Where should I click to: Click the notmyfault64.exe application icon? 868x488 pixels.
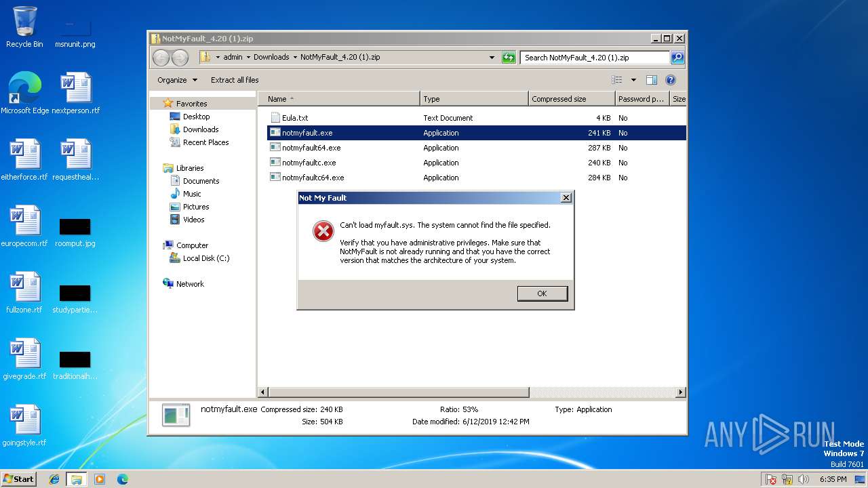click(275, 148)
